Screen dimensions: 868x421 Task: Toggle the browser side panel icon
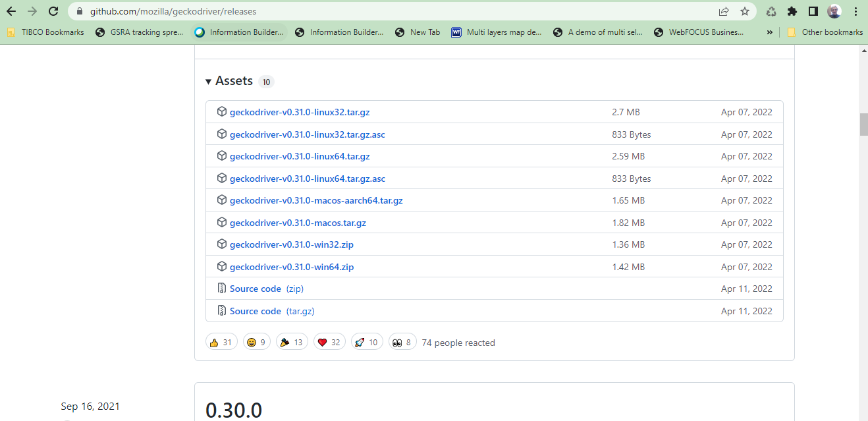tap(813, 11)
